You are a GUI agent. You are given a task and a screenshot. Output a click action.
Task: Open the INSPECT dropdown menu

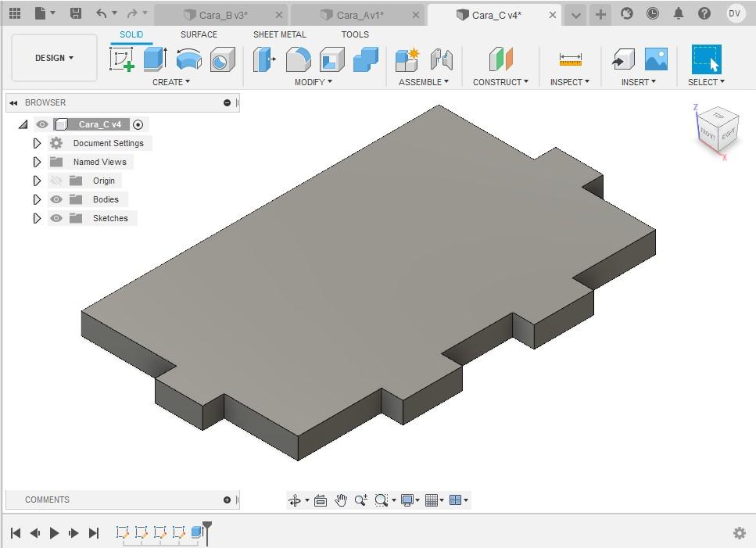[569, 82]
